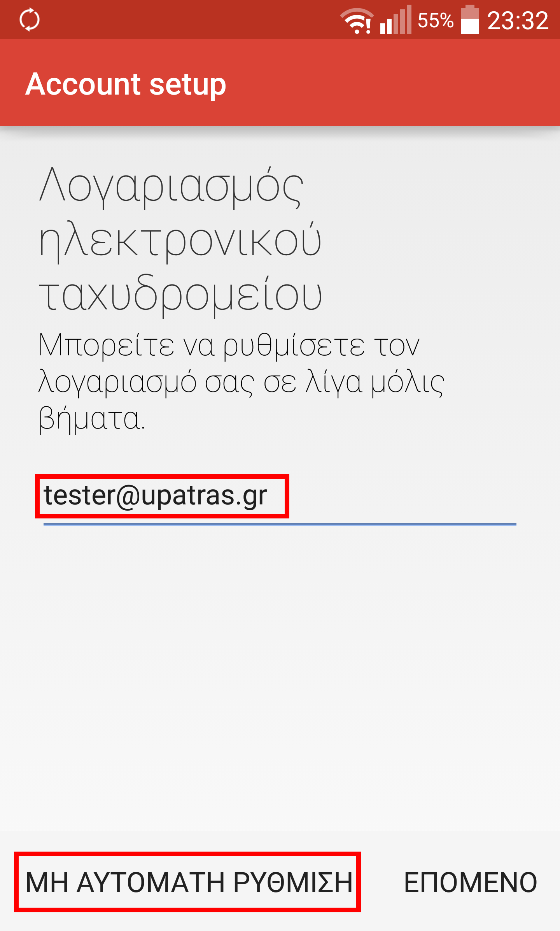
Task: Tap the Account setup title
Action: pyautogui.click(x=126, y=84)
